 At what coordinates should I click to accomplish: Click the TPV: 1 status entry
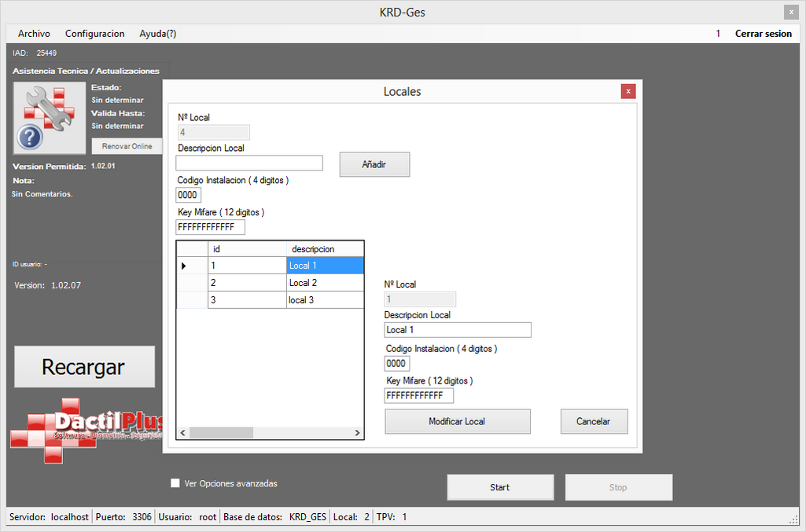tap(392, 516)
